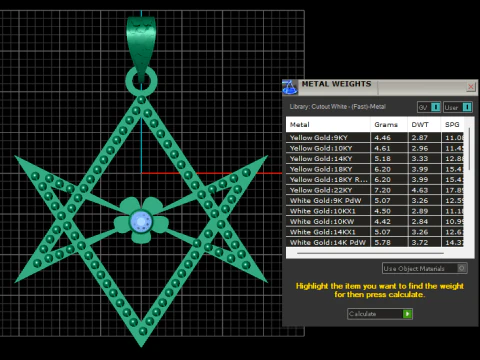Select the White Gold:9K PdW row

pyautogui.click(x=375, y=200)
